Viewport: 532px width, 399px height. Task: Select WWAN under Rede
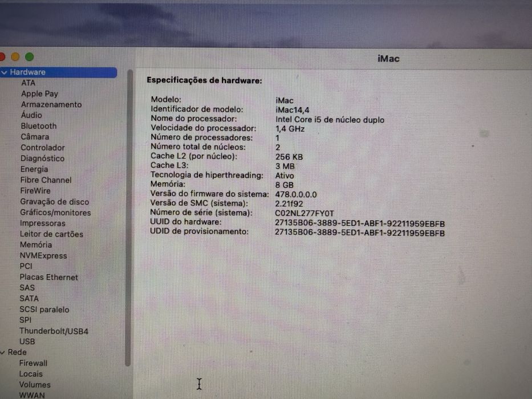(31, 395)
